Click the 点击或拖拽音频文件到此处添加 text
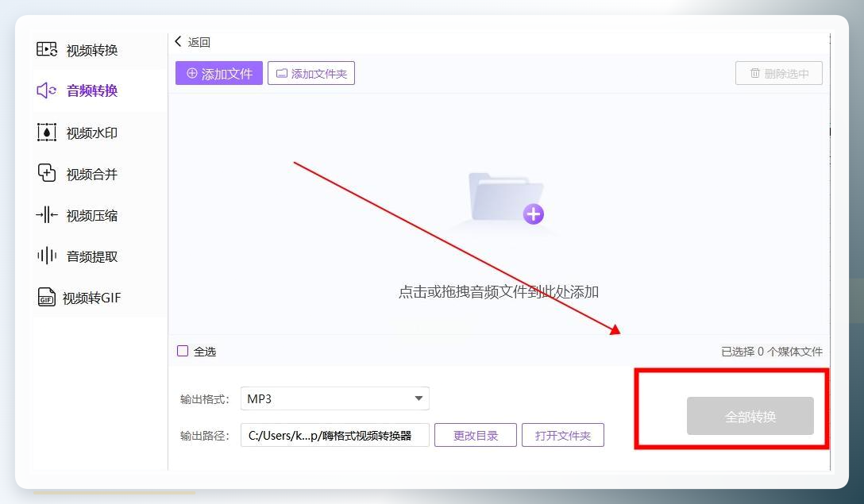 tap(498, 292)
